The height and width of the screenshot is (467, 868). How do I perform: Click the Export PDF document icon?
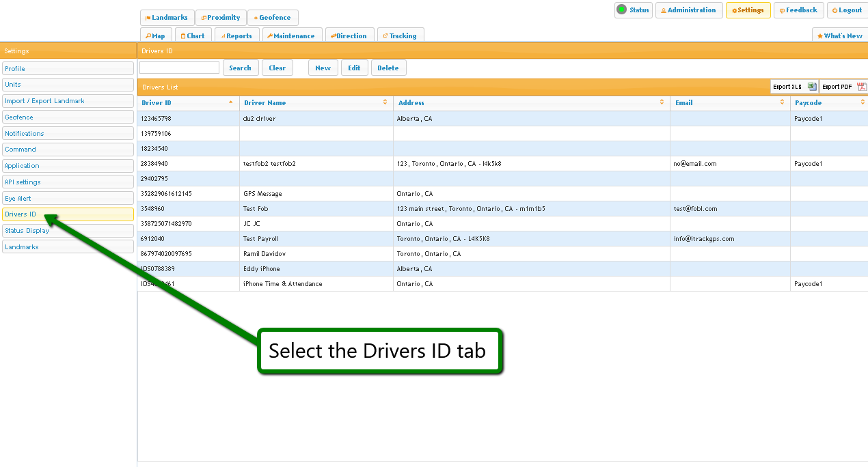861,87
